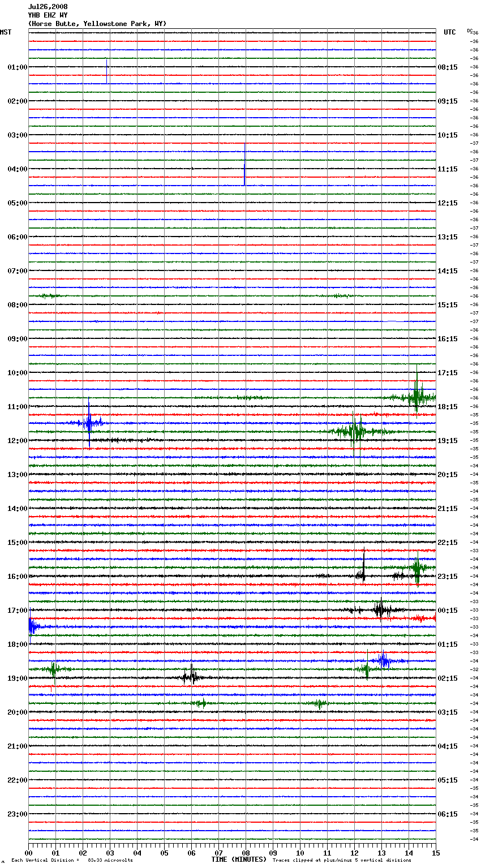The width and height of the screenshot is (481, 868).
Task: Select the 06:00 MST time label
Action: [x=18, y=237]
